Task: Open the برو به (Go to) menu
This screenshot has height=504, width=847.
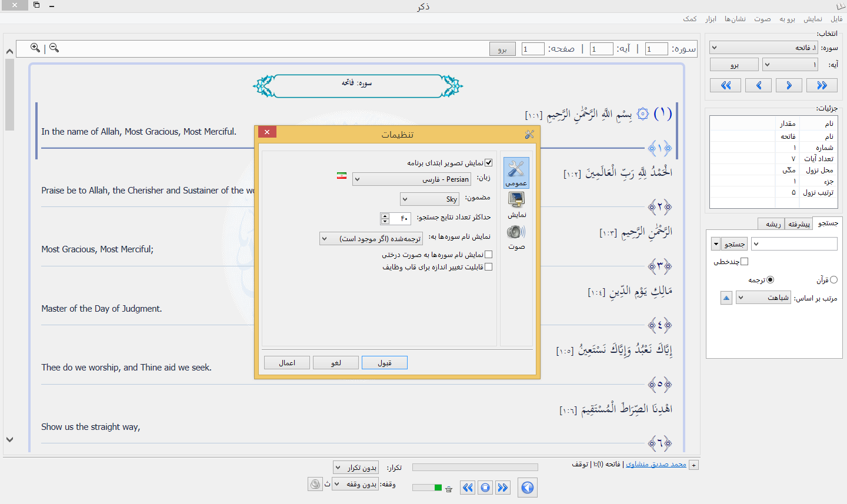Action: point(787,19)
